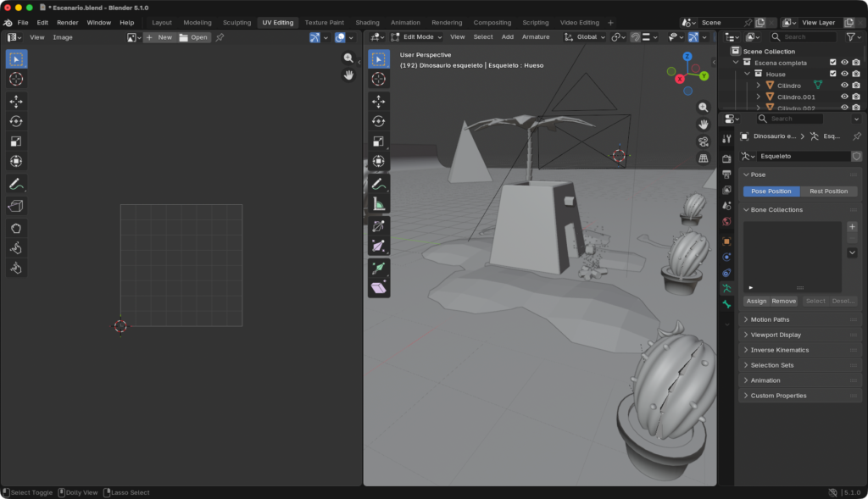Switch to the Texture Paint workspace tab
This screenshot has height=499, width=868.
point(324,23)
